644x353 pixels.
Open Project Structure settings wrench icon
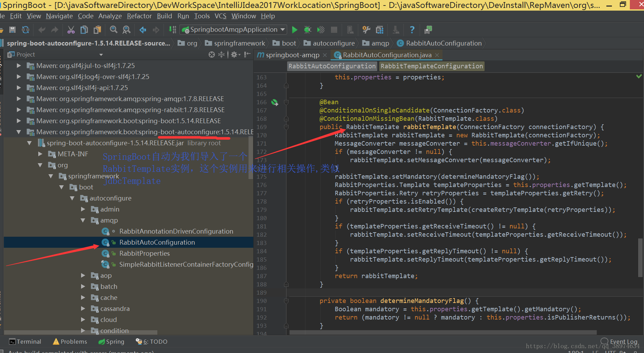click(366, 30)
